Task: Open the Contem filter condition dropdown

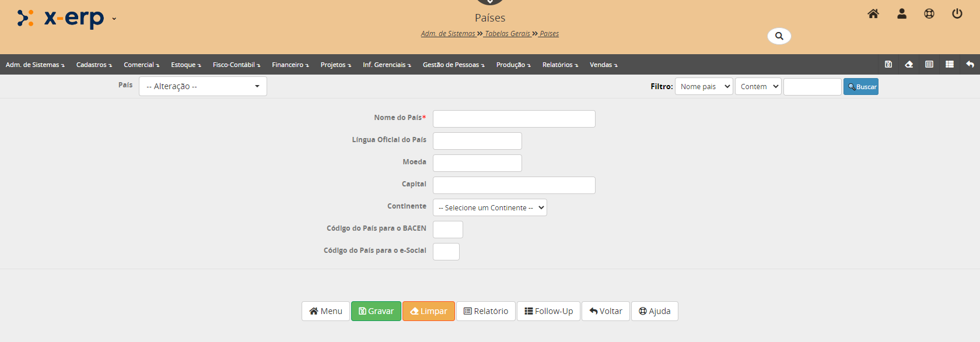Action: point(758,87)
